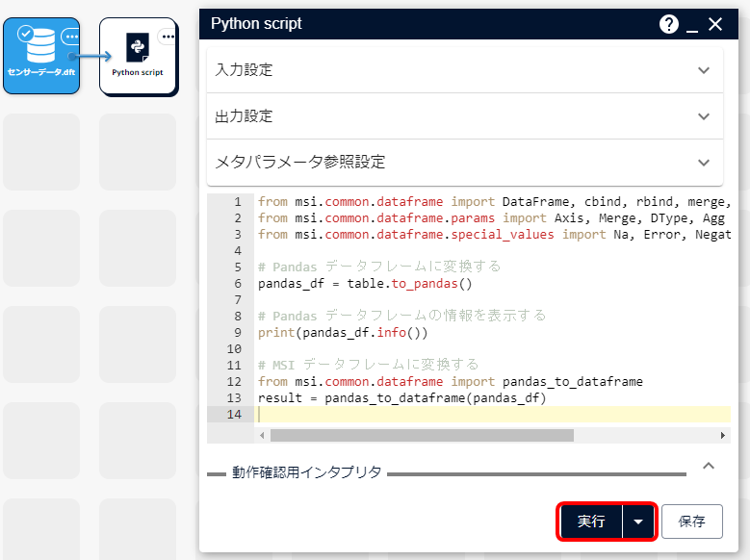Open the three-dot menu on the Python script node

[168, 37]
